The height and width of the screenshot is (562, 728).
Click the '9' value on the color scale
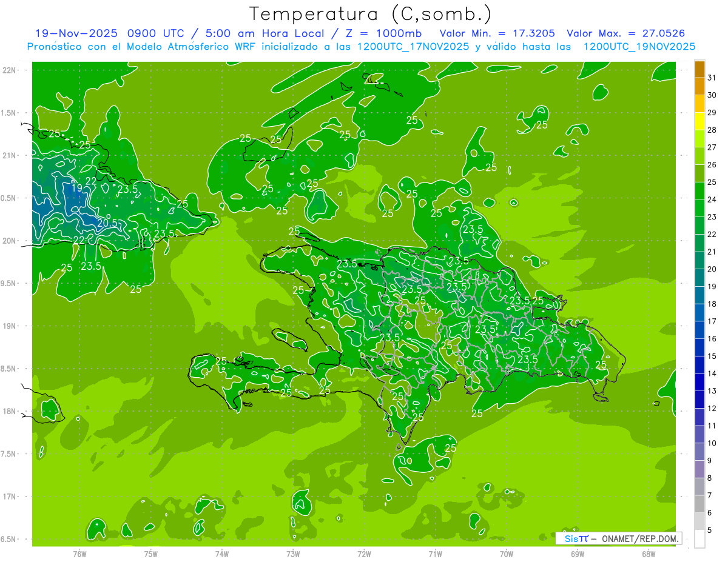(710, 461)
